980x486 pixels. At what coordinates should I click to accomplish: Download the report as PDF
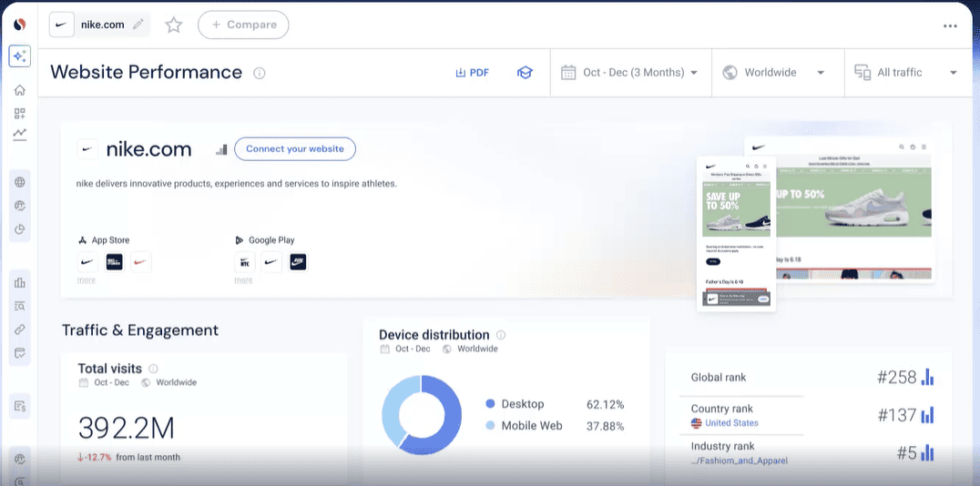472,73
